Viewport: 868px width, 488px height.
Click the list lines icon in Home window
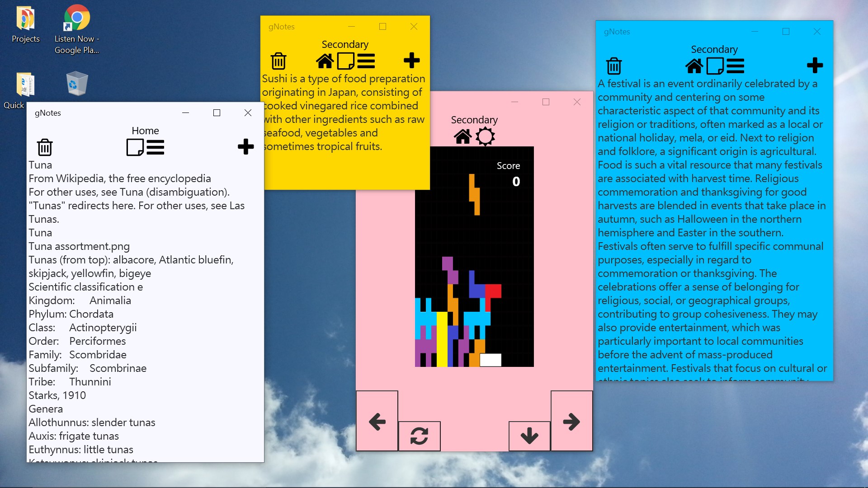pyautogui.click(x=156, y=147)
